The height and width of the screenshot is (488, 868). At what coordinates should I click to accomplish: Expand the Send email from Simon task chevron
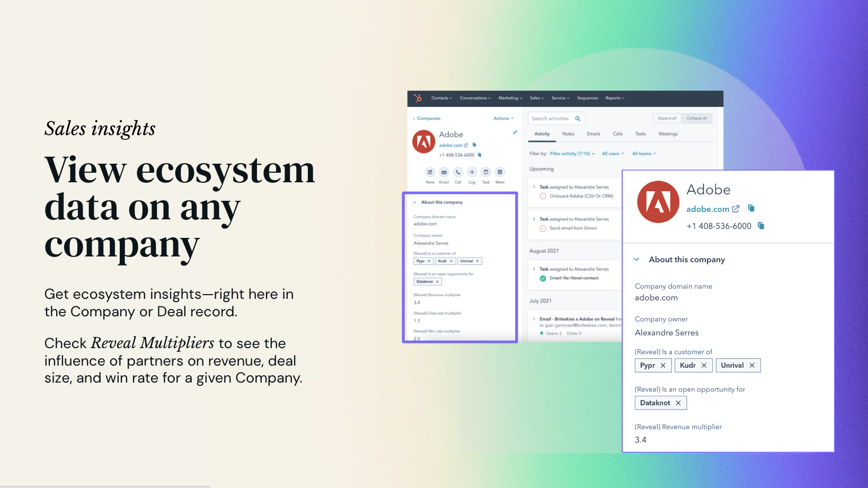(534, 219)
